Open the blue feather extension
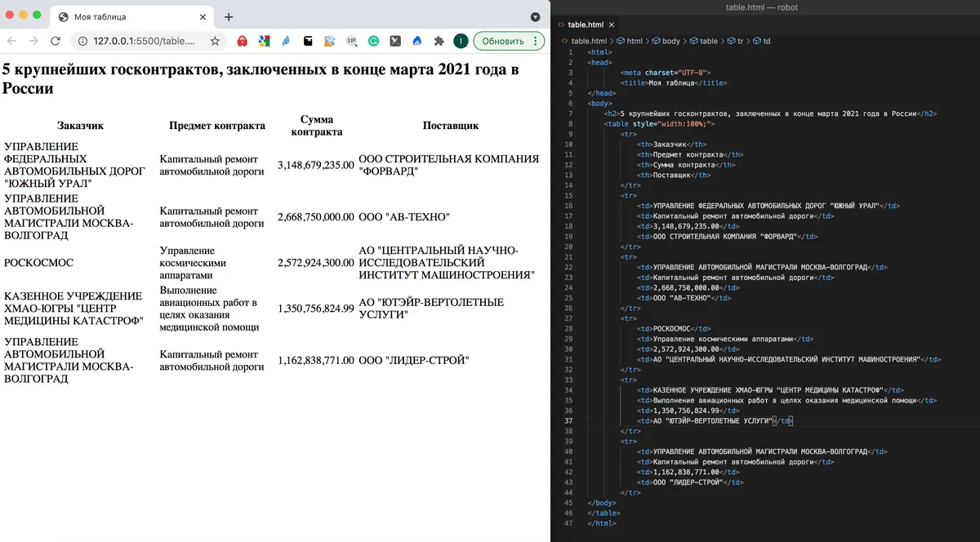This screenshot has width=980, height=542. [x=286, y=41]
